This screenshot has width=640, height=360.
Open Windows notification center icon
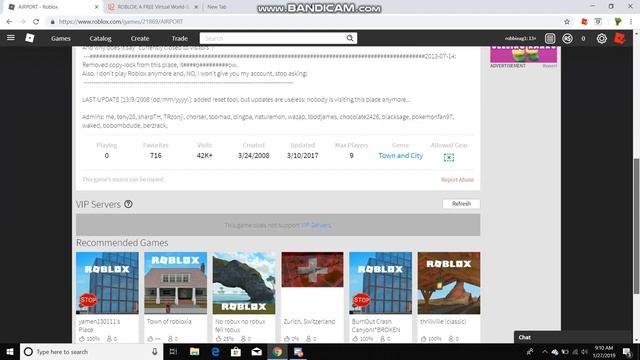click(627, 351)
